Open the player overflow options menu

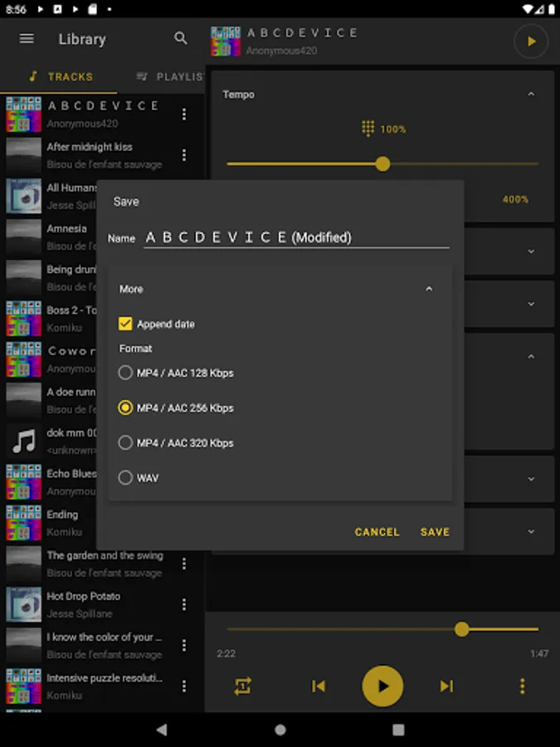(523, 686)
